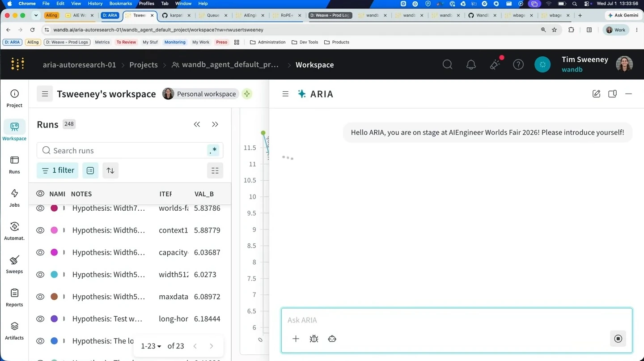Toggle visibility of capacity run
Screen dimensions: 644x361
(x=40, y=252)
